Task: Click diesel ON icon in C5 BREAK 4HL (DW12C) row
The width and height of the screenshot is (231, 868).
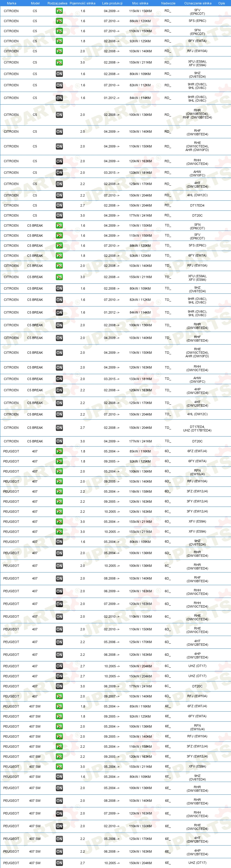Action: click(59, 414)
